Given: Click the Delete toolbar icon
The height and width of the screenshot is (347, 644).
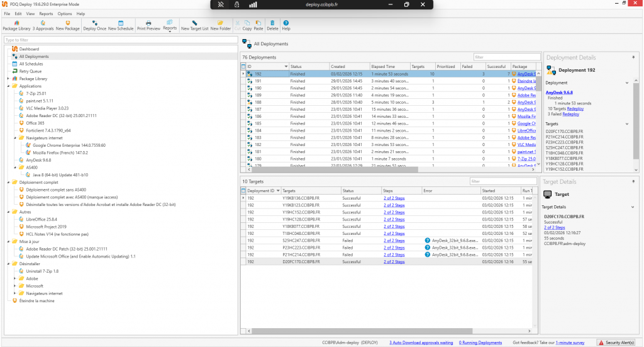Looking at the screenshot, I should (x=272, y=25).
